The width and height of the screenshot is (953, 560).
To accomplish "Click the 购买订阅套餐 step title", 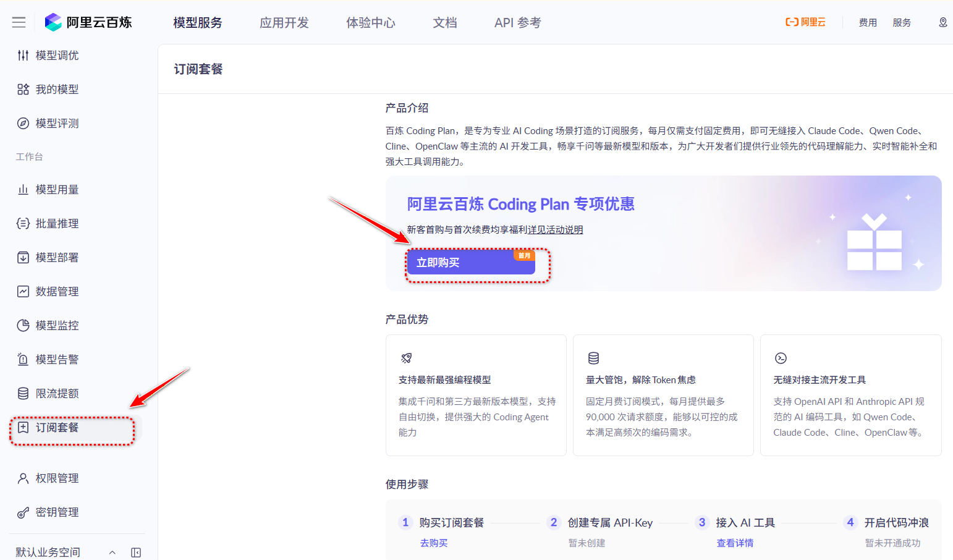I will (x=452, y=523).
